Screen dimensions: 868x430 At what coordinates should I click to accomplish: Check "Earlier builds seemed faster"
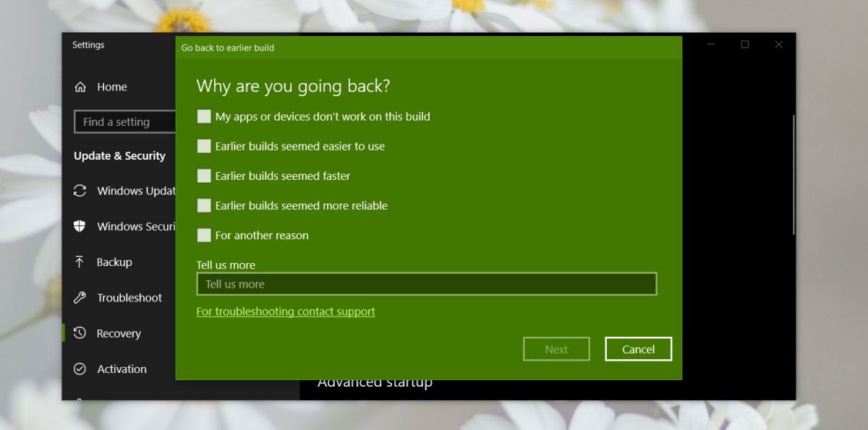point(204,176)
